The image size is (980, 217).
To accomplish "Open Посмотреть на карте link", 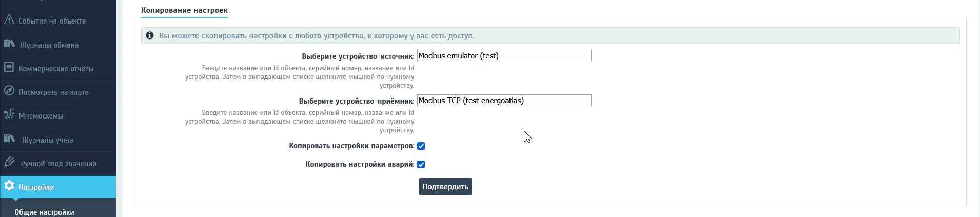I will point(53,92).
